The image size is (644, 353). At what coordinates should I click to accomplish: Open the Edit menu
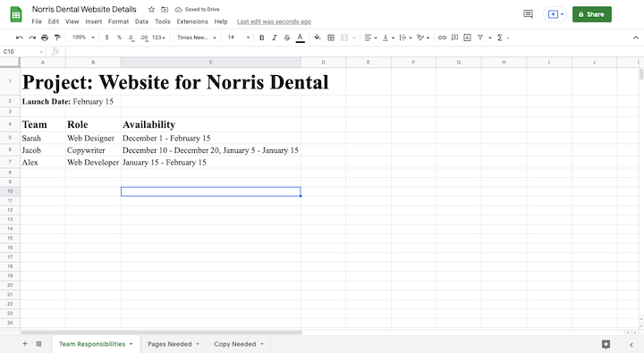coord(54,21)
